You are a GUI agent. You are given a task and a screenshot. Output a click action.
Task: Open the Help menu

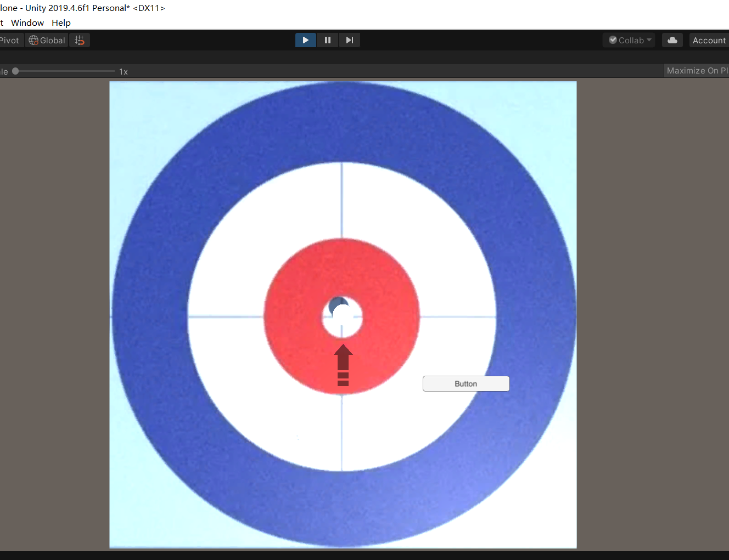tap(61, 22)
